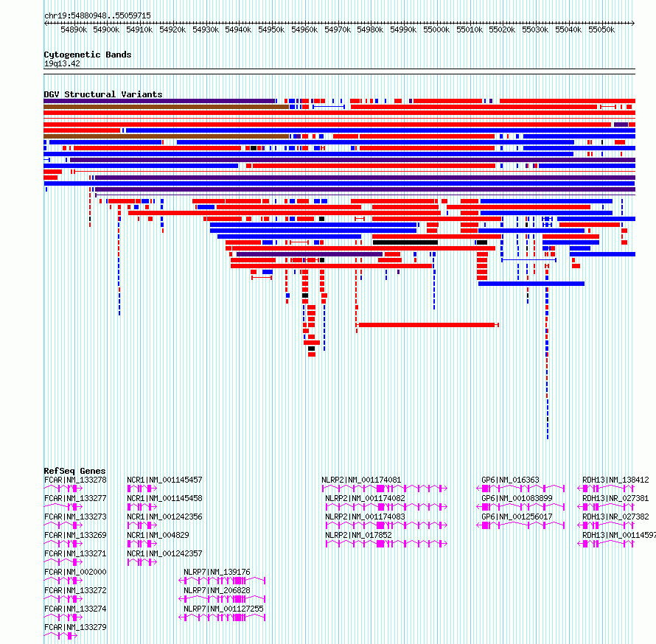656x644 pixels.
Task: Pick the 54960k ruler mark
Action: [x=304, y=29]
